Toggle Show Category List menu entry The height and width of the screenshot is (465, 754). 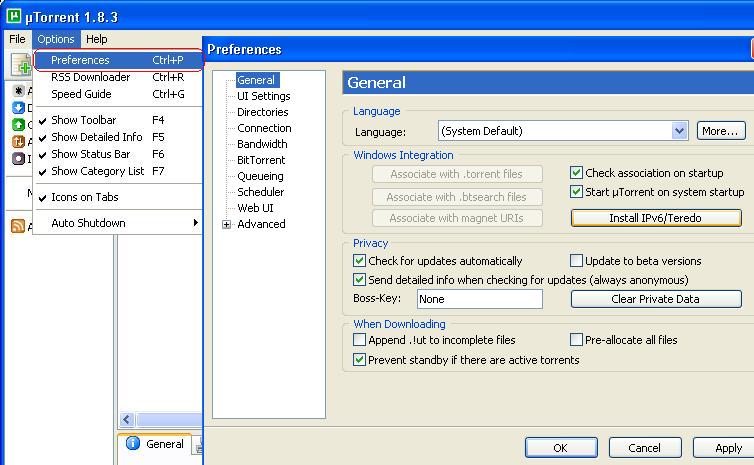click(x=118, y=171)
